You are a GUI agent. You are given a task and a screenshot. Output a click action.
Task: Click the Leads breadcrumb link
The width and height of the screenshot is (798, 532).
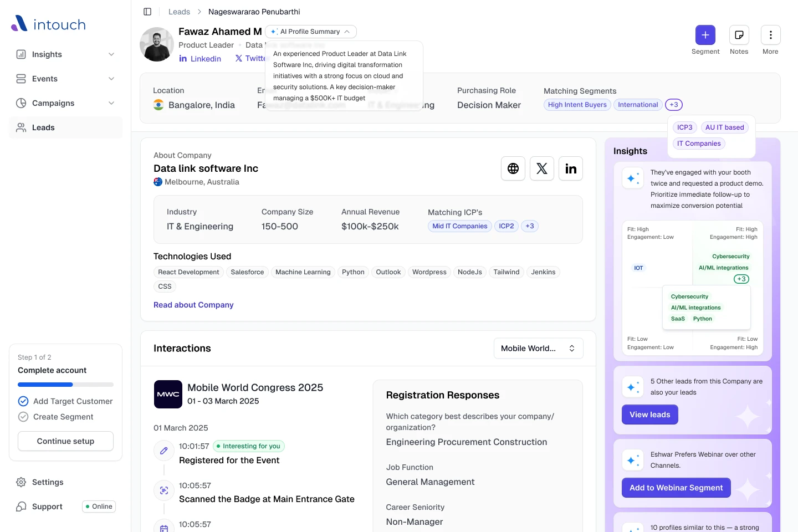pyautogui.click(x=179, y=12)
